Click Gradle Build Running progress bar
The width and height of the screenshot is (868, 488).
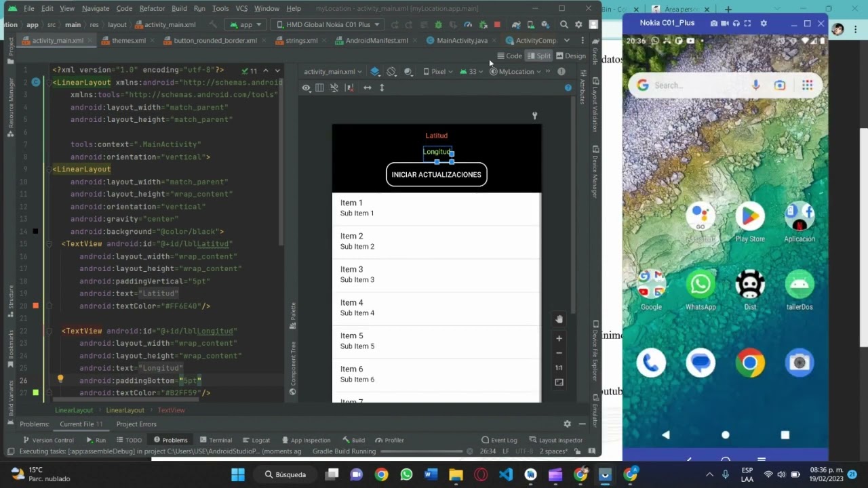[422, 451]
